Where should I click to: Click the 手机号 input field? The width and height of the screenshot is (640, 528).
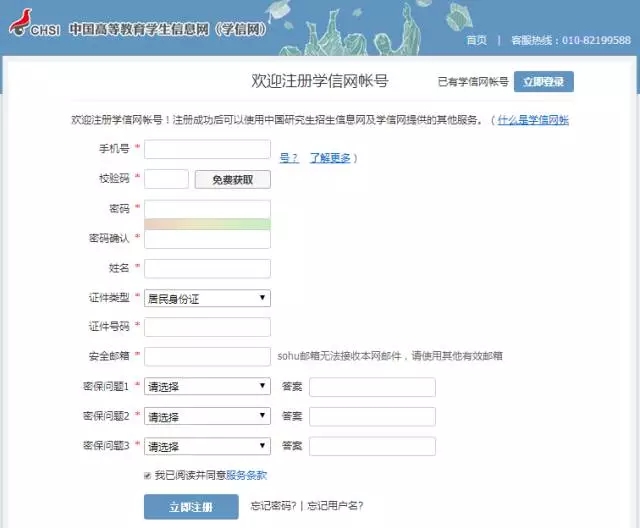pos(208,149)
